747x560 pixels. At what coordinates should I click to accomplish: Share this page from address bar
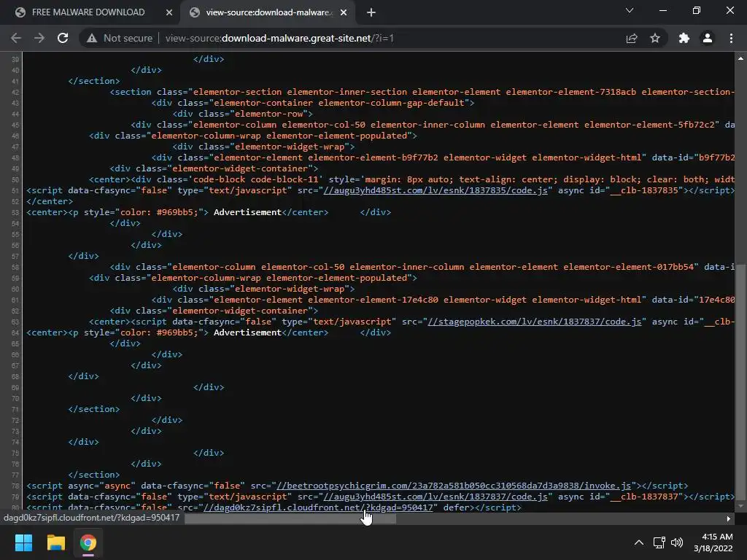pos(632,38)
